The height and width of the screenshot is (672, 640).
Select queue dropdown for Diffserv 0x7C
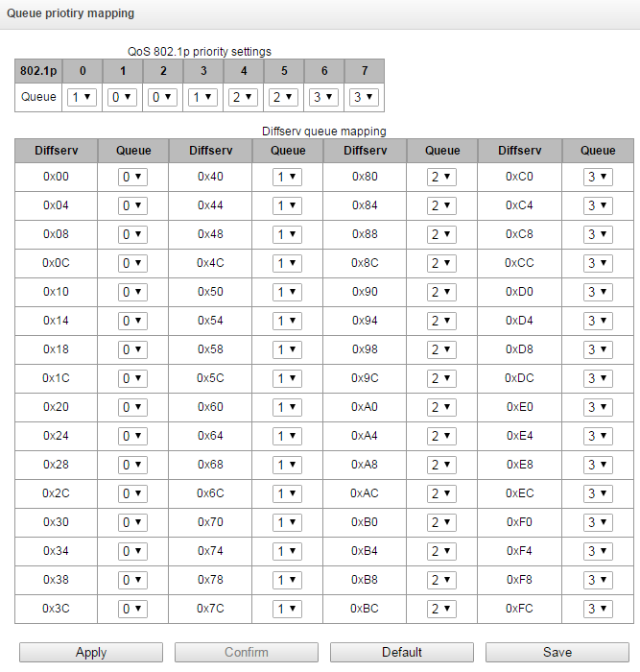pos(287,610)
